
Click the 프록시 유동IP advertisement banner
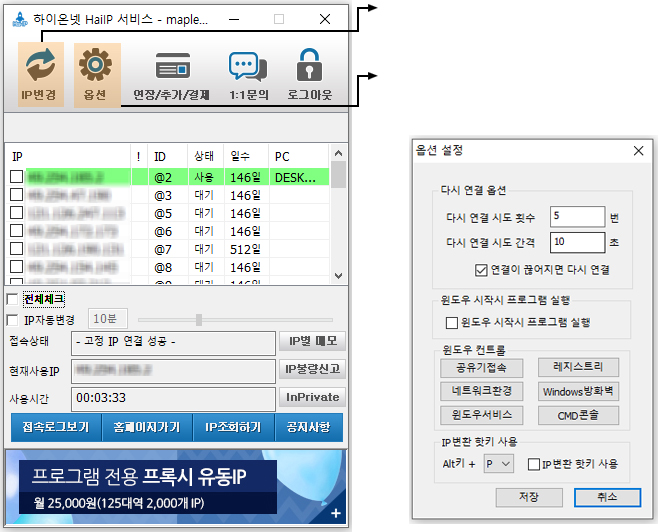176,487
